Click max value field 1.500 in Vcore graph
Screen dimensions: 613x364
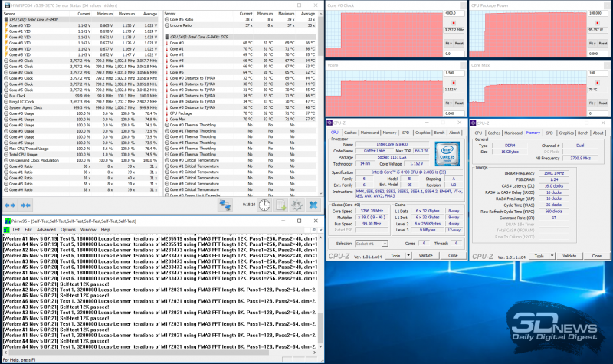[x=454, y=73]
